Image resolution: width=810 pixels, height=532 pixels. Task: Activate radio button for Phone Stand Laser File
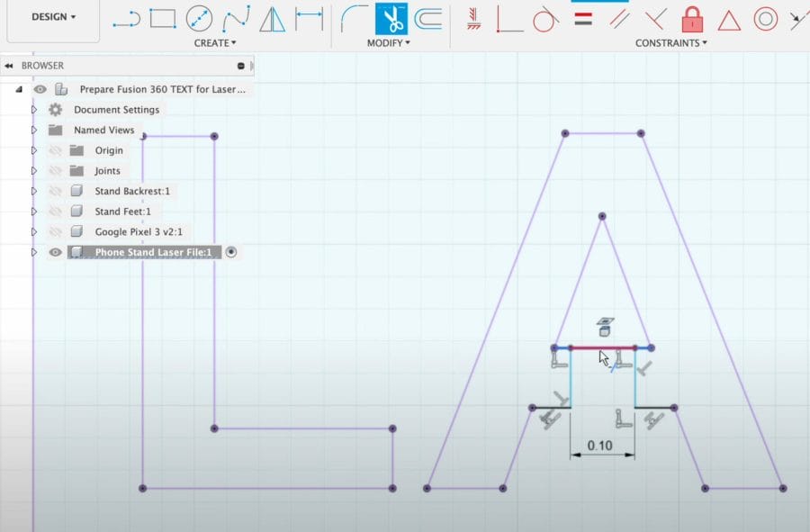pyautogui.click(x=231, y=253)
